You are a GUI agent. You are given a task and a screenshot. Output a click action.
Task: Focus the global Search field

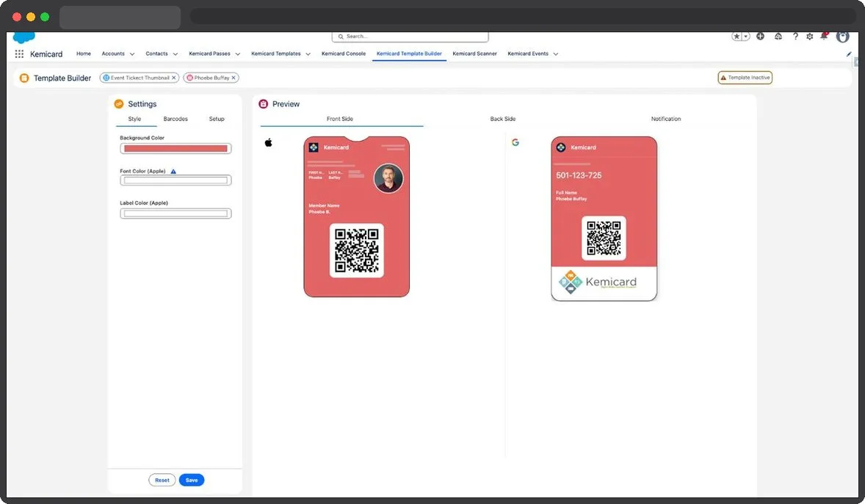click(410, 37)
